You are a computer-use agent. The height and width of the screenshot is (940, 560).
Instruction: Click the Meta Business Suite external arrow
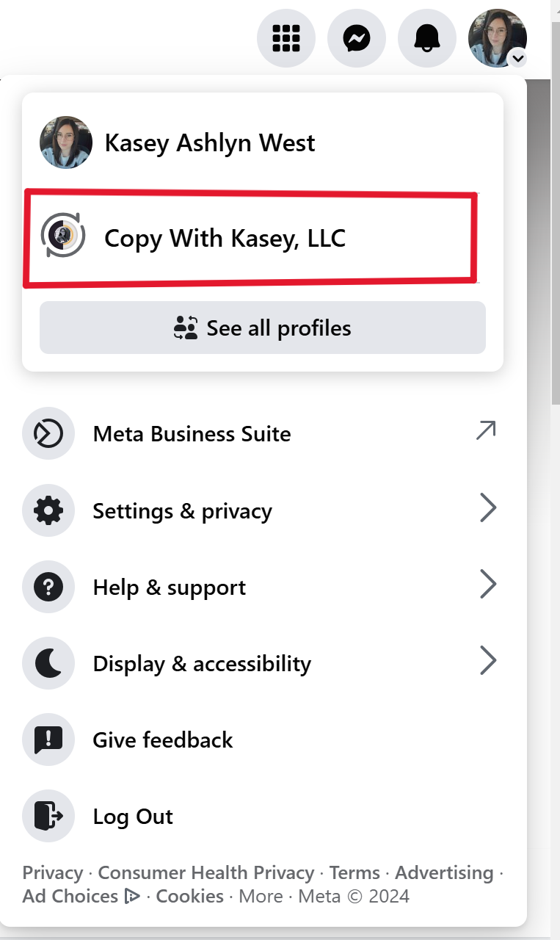(x=485, y=431)
